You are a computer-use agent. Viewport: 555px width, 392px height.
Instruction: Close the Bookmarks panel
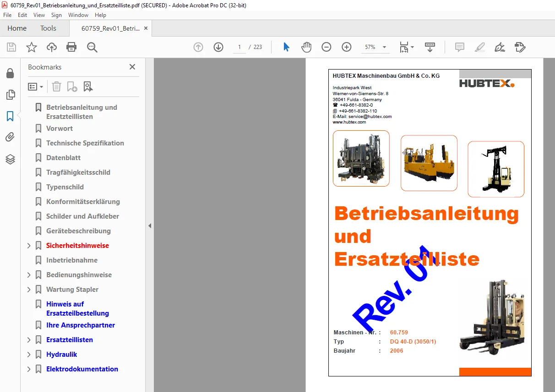point(132,67)
